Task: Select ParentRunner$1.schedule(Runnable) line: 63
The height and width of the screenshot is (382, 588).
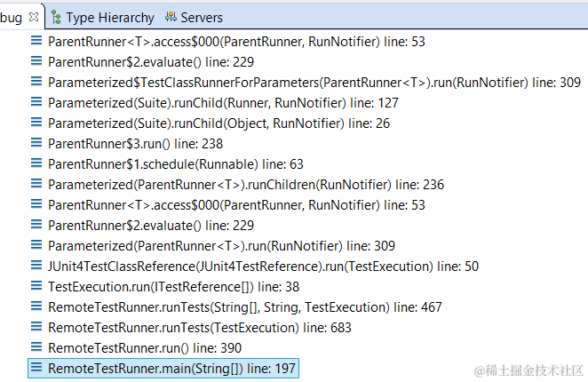Action: [x=176, y=164]
